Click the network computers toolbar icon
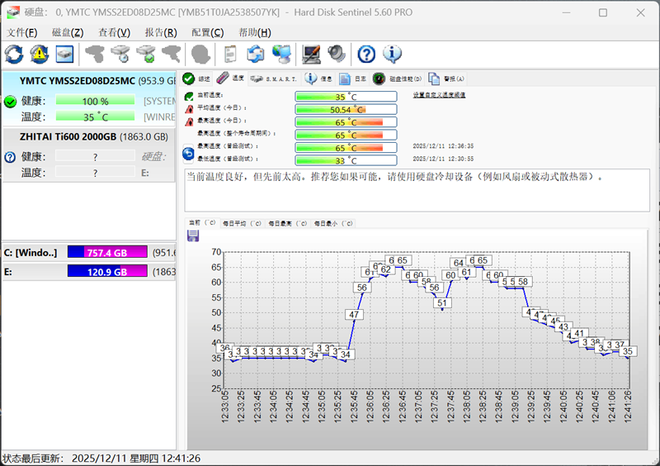The height and width of the screenshot is (466, 660). 282,53
